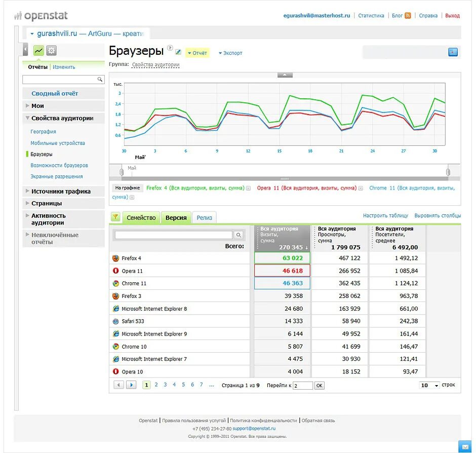Toggle Chrome 11 visits cell on chart
Image resolution: width=476 pixels, height=453 pixels.
[283, 283]
